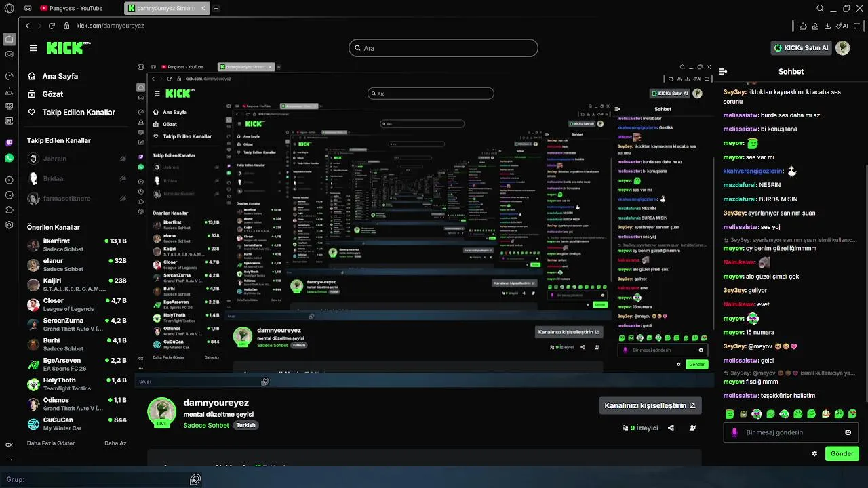This screenshot has width=868, height=488.
Task: Switch to the Pangvoss - YouTube tab
Action: pos(71,8)
